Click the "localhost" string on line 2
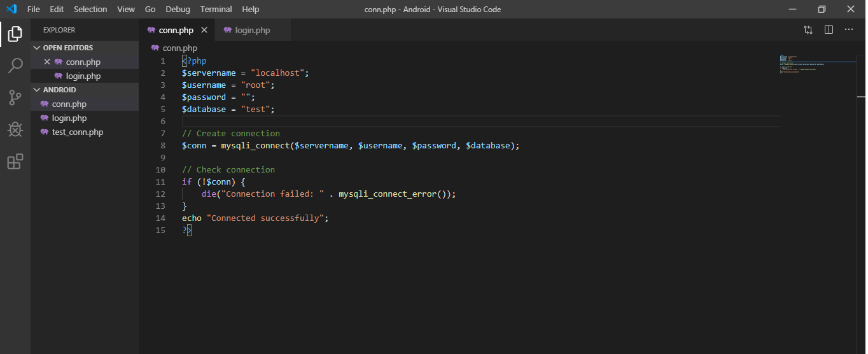The height and width of the screenshot is (354, 868). click(277, 73)
